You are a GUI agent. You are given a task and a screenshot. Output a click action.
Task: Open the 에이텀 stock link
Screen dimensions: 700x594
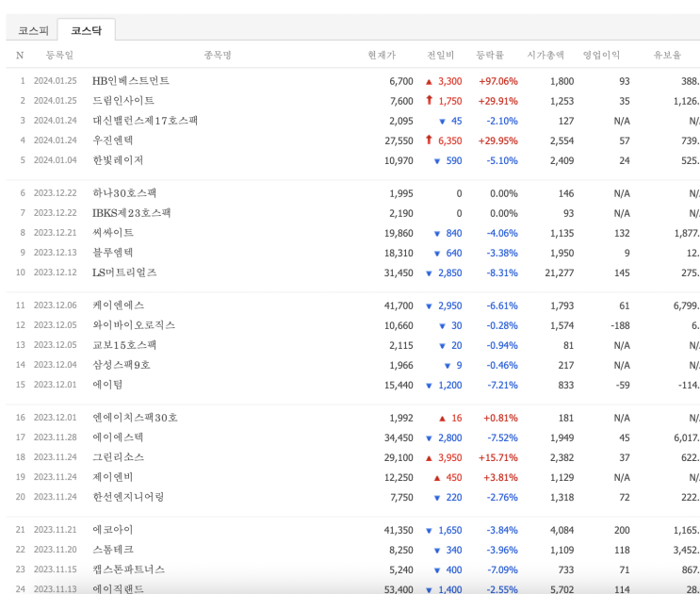click(x=107, y=385)
